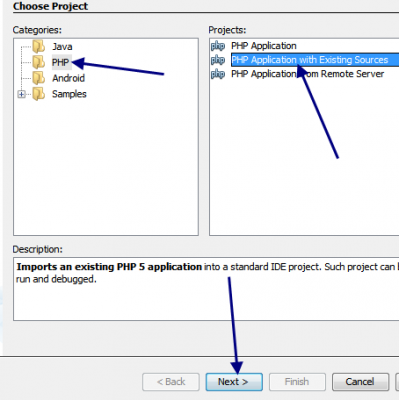The height and width of the screenshot is (400, 399).
Task: Click php icon beside Remote Server project
Action: pyautogui.click(x=218, y=74)
